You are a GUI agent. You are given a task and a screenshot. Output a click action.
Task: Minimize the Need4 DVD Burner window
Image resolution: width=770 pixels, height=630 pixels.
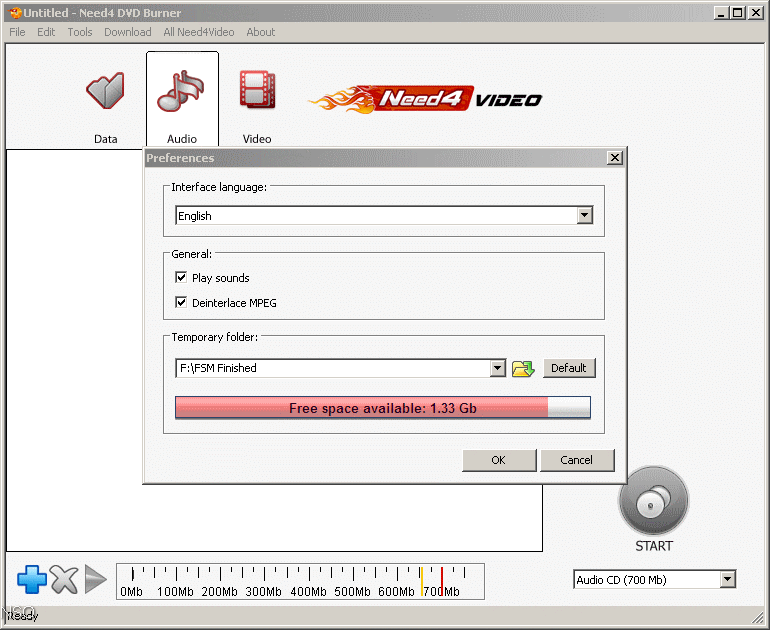[x=721, y=13]
